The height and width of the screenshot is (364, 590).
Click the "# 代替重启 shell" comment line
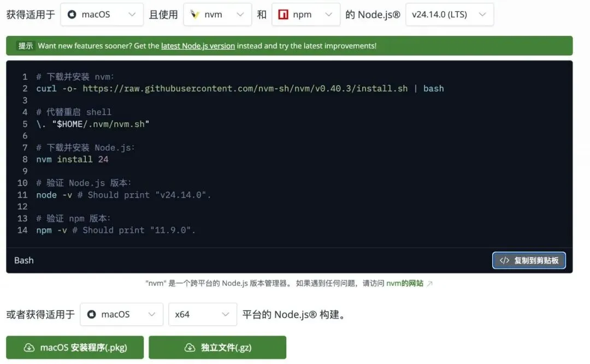click(x=74, y=112)
